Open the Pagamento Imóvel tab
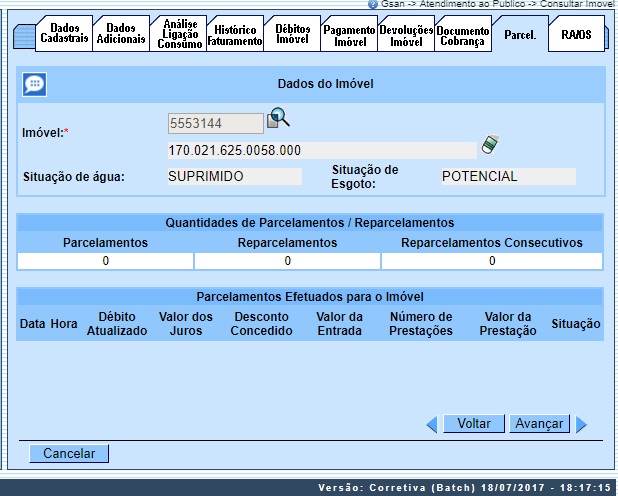 [349, 35]
